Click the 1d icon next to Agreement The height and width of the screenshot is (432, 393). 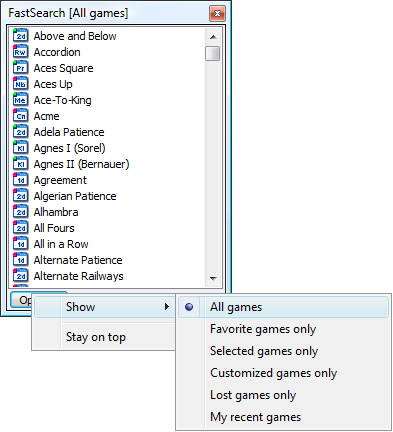20,180
